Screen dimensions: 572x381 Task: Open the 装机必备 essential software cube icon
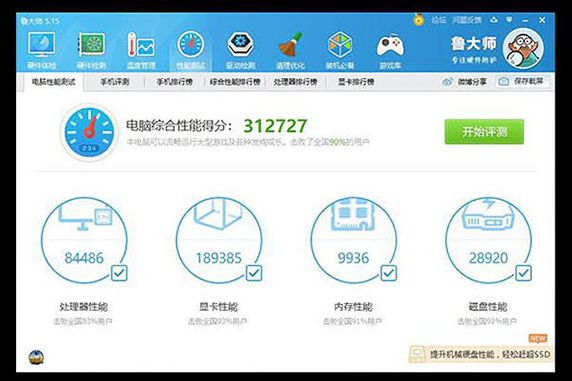[340, 50]
